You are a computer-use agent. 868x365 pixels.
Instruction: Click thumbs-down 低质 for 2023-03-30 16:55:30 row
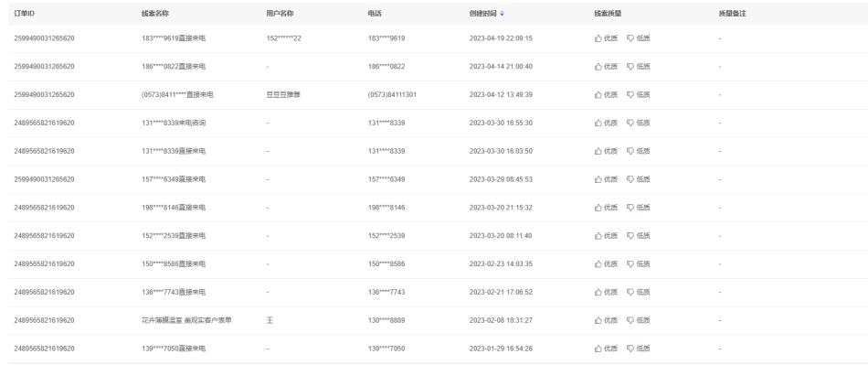[639, 123]
